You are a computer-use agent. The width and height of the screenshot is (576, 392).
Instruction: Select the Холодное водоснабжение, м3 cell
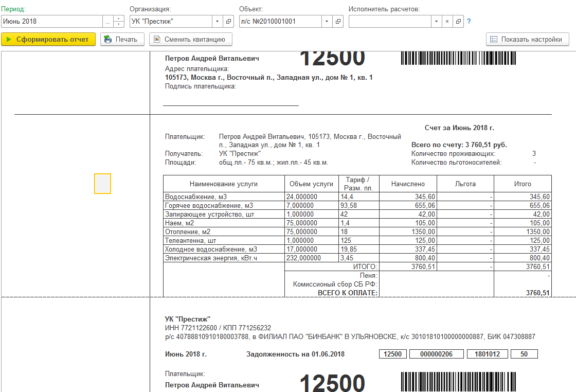click(224, 249)
